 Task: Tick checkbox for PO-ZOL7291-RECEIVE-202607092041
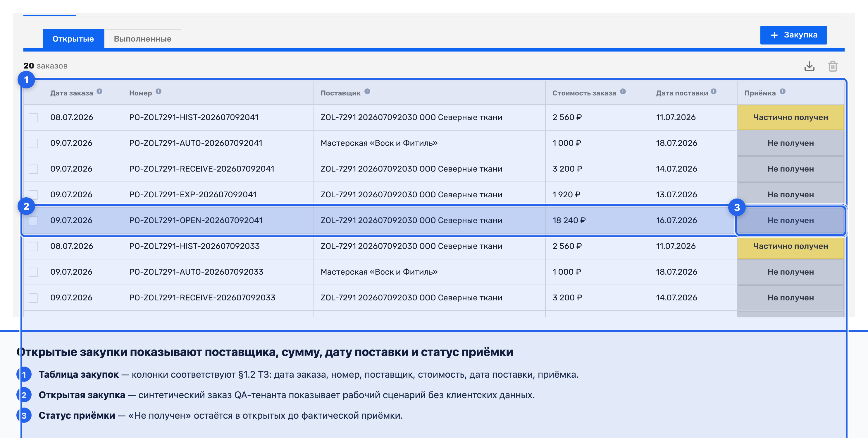33,169
